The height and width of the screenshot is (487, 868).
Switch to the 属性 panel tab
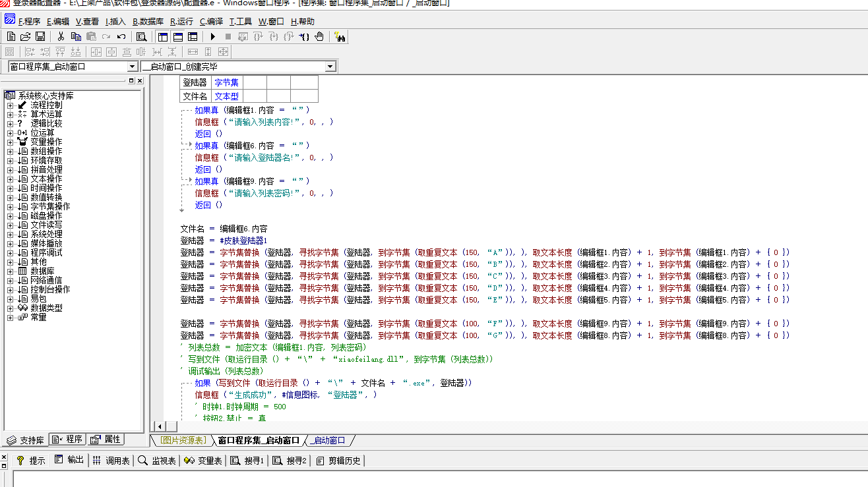106,440
